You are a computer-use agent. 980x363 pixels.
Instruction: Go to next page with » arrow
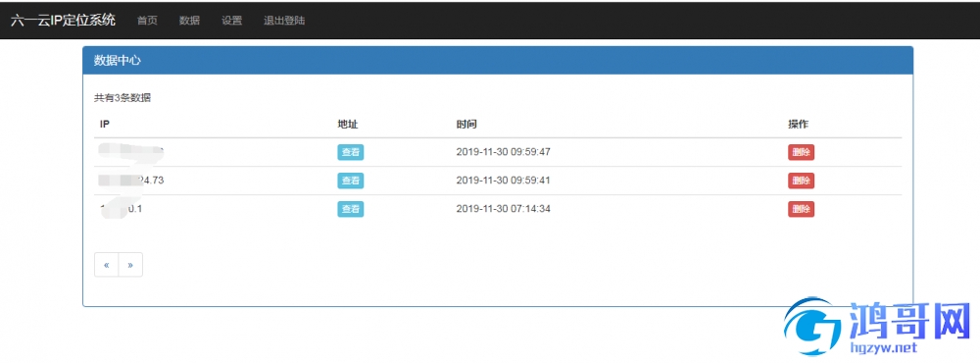pyautogui.click(x=130, y=265)
